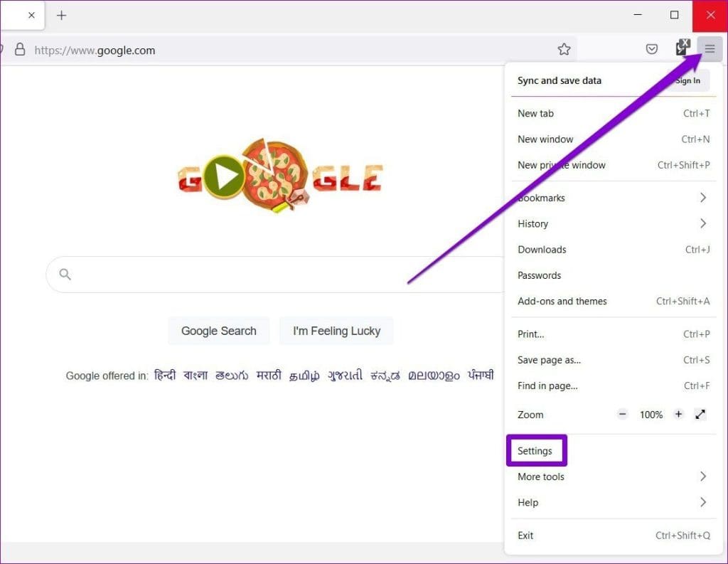Viewport: 728px width, 564px height.
Task: Click the Sign In button
Action: [687, 81]
